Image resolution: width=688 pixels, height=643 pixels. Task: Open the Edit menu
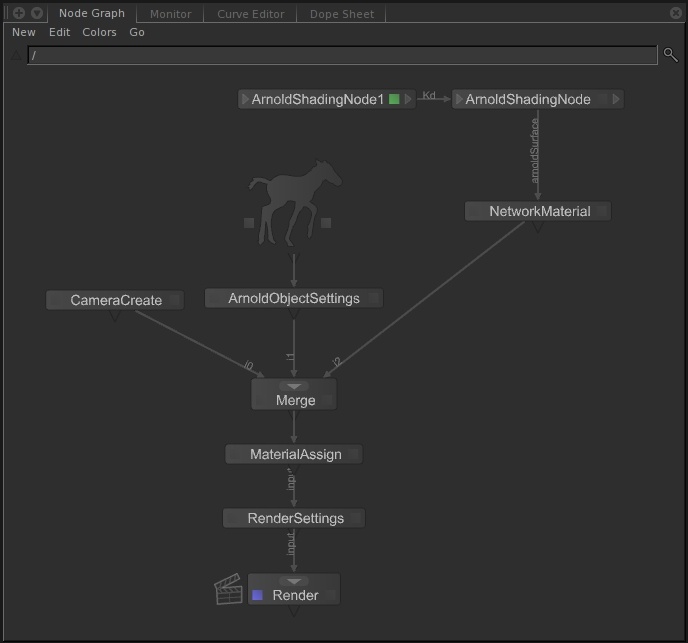coord(59,32)
